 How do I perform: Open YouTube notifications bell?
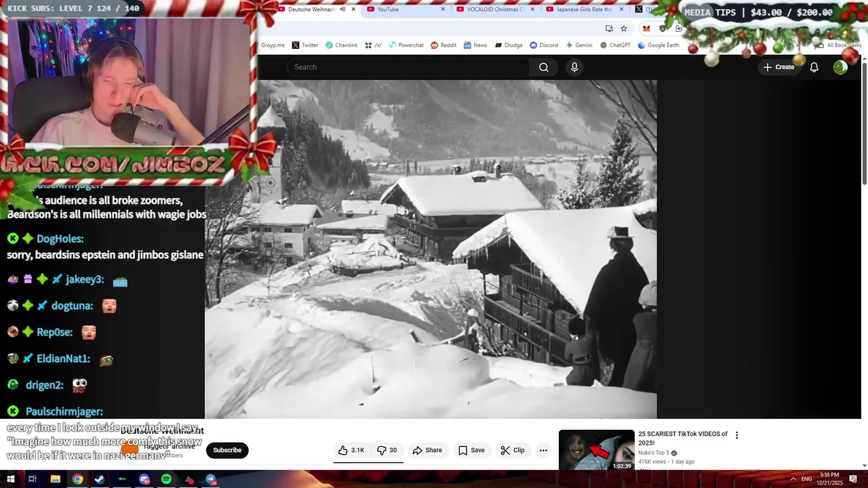click(x=814, y=67)
